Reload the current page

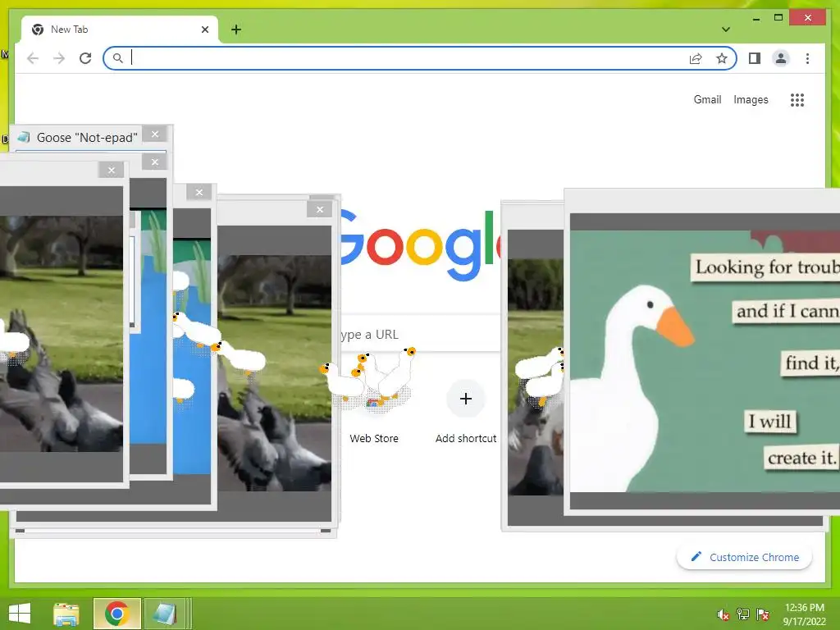(85, 58)
